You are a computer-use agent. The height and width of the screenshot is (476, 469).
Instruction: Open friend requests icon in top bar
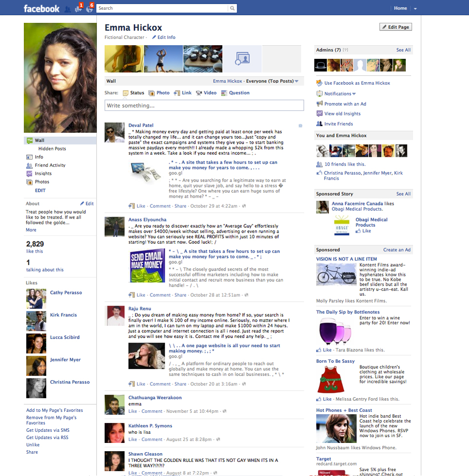click(x=68, y=9)
